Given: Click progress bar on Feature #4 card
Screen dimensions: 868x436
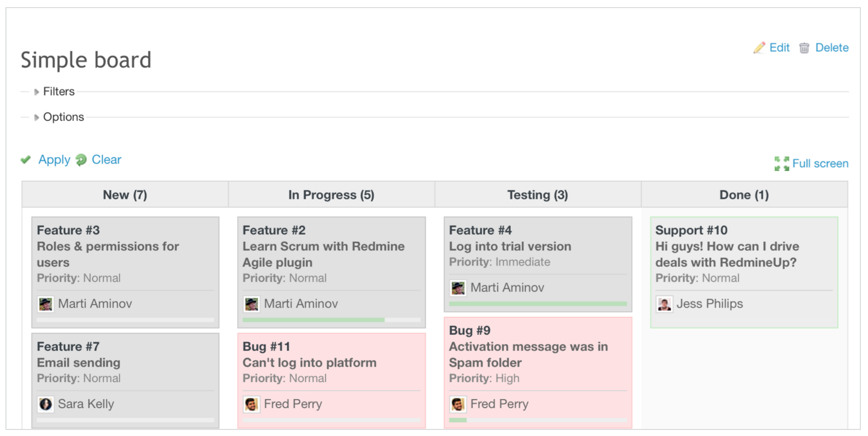Looking at the screenshot, I should [538, 304].
